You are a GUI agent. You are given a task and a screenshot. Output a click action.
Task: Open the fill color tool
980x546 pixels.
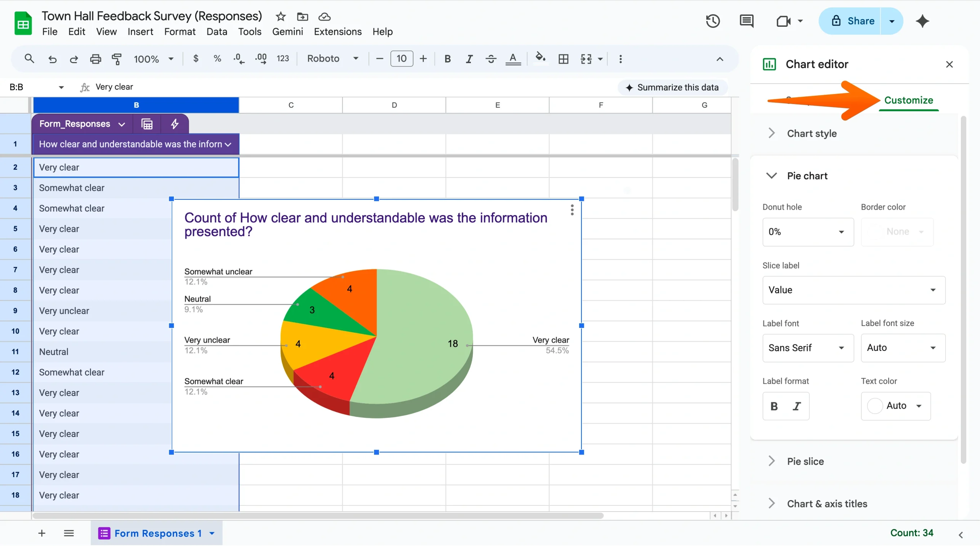(x=540, y=59)
